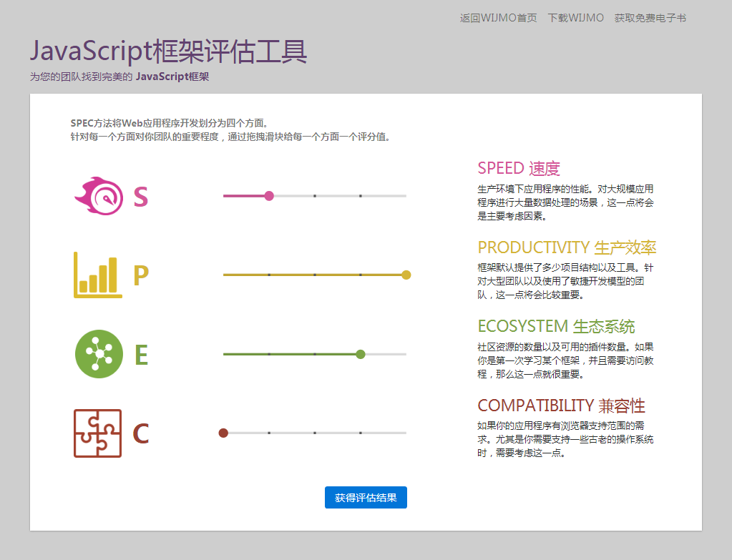This screenshot has width=732, height=560.
Task: Click the subtitle 为您的团队找到完美的 JavaScript框架
Action: pos(119,77)
